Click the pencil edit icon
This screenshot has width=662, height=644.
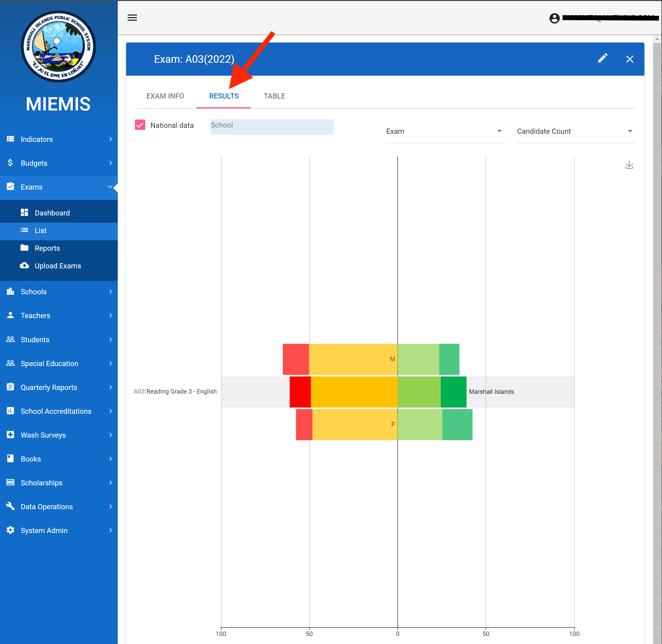(602, 59)
